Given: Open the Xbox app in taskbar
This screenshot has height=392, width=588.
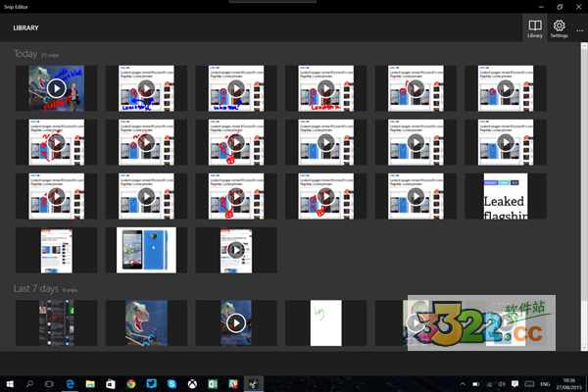Looking at the screenshot, I should pyautogui.click(x=192, y=384).
